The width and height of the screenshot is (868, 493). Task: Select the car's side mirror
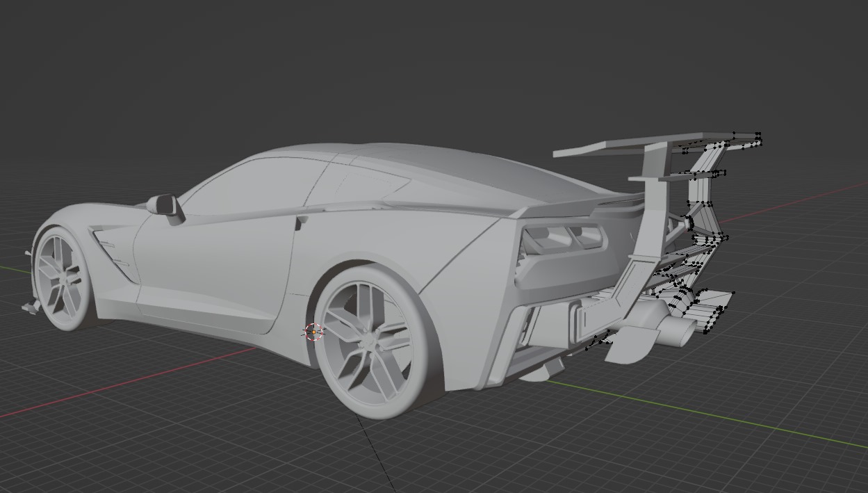pyautogui.click(x=166, y=207)
